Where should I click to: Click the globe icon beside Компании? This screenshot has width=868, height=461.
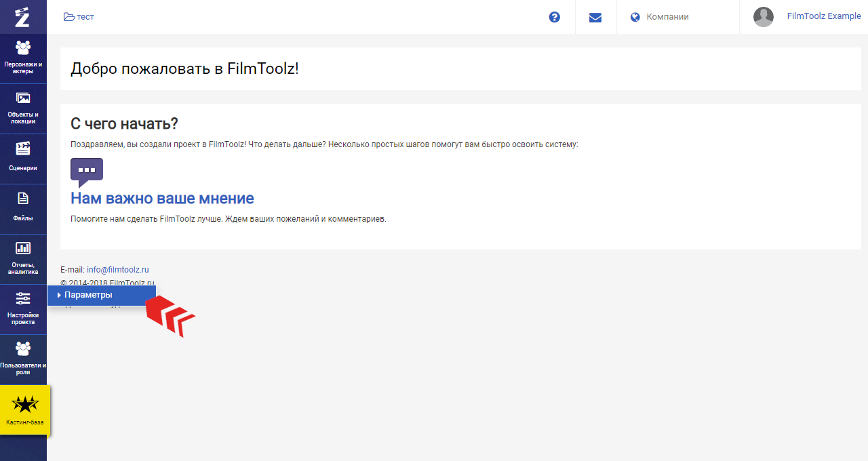pos(635,17)
